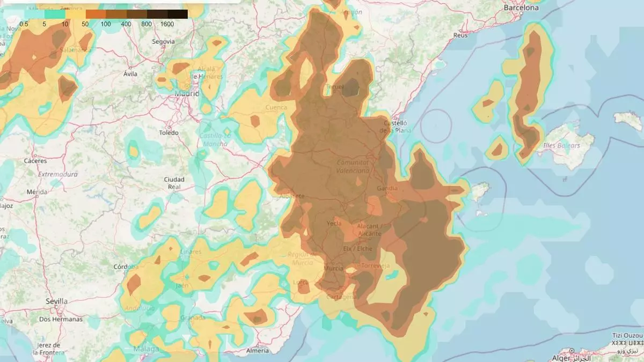The image size is (644, 362).
Task: Select the Murcia city label
Action: pos(333,268)
